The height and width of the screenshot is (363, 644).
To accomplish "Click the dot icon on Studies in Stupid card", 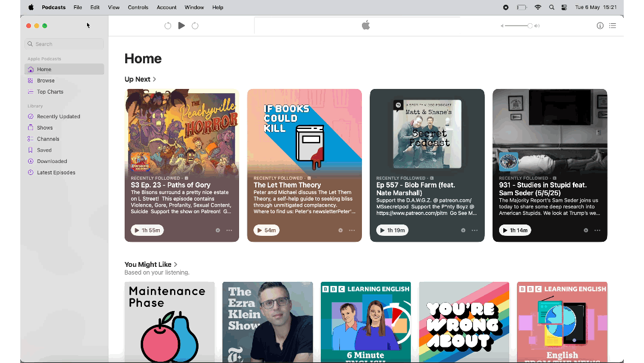I will (586, 230).
